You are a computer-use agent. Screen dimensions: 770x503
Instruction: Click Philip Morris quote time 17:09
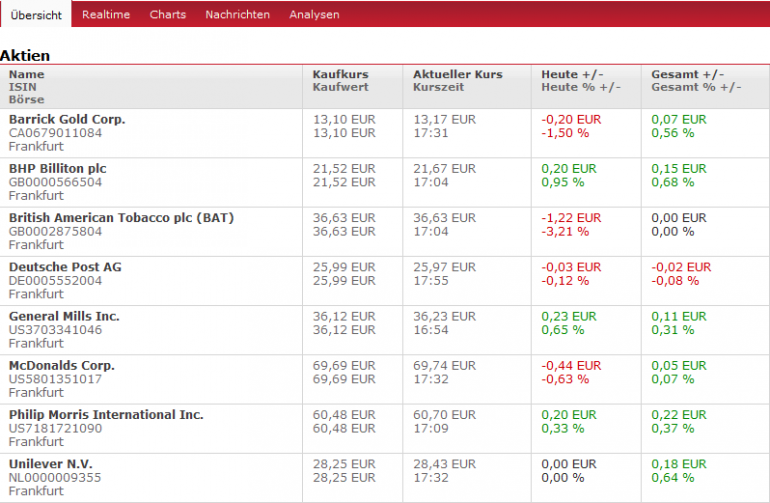[431, 428]
